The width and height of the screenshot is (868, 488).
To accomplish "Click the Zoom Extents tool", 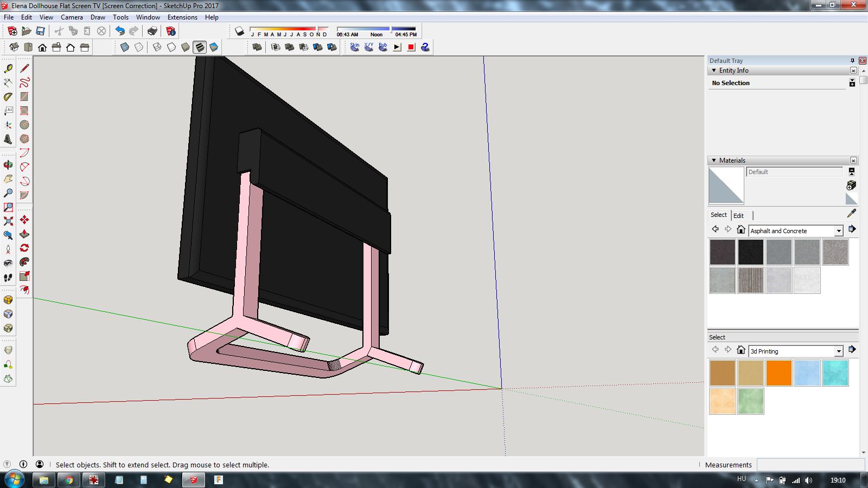I will (8, 221).
